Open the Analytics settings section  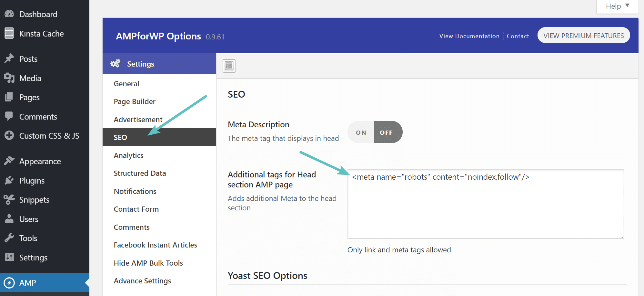click(128, 155)
